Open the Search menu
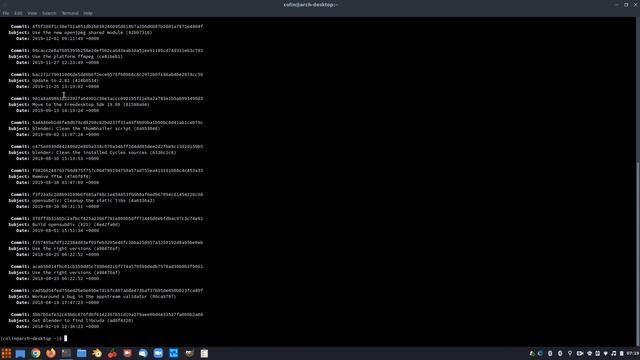The width and height of the screenshot is (640, 360). (49, 13)
